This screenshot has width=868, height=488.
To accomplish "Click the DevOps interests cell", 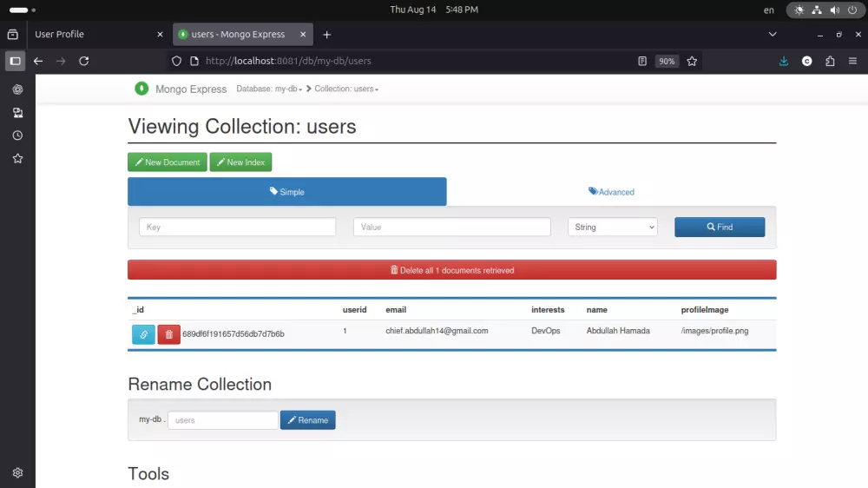I will [x=546, y=331].
